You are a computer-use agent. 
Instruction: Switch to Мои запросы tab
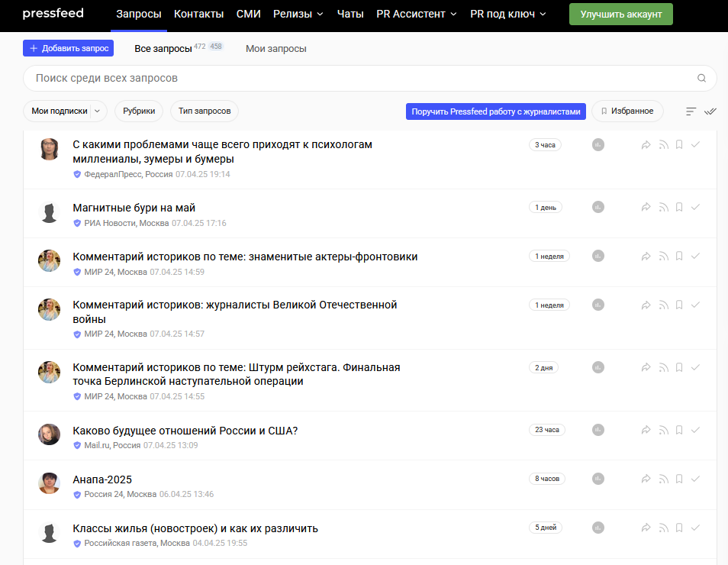pyautogui.click(x=275, y=48)
